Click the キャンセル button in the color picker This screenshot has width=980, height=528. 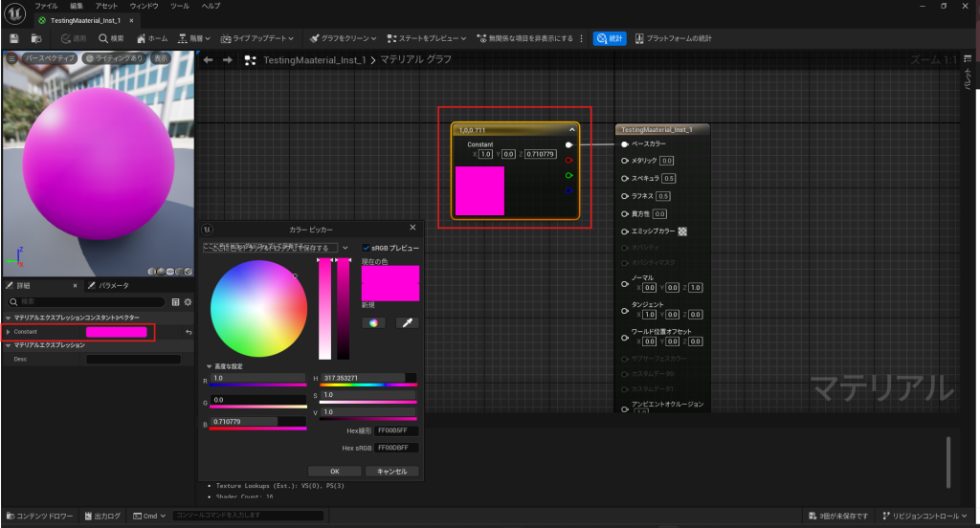392,471
